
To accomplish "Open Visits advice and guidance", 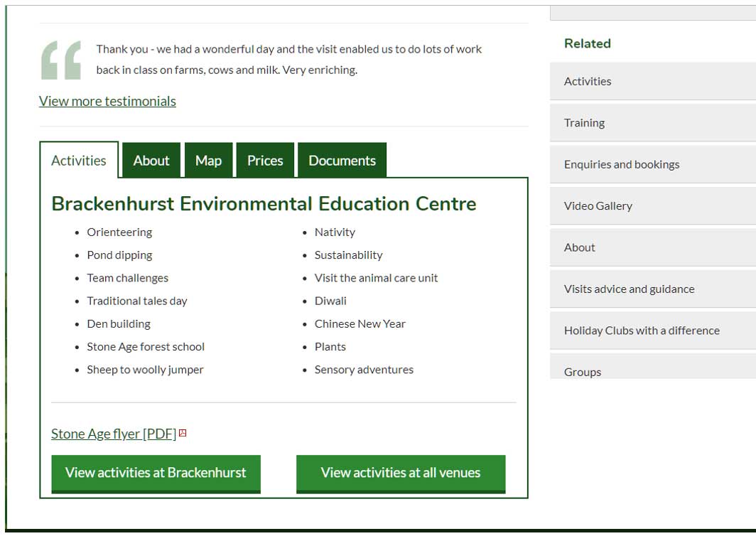I will pos(653,289).
